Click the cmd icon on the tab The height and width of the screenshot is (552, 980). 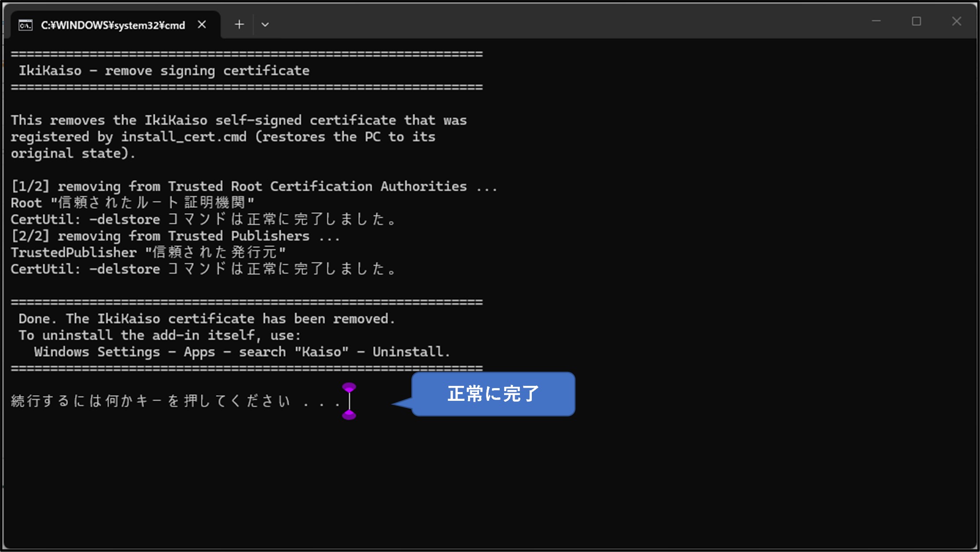(x=25, y=25)
